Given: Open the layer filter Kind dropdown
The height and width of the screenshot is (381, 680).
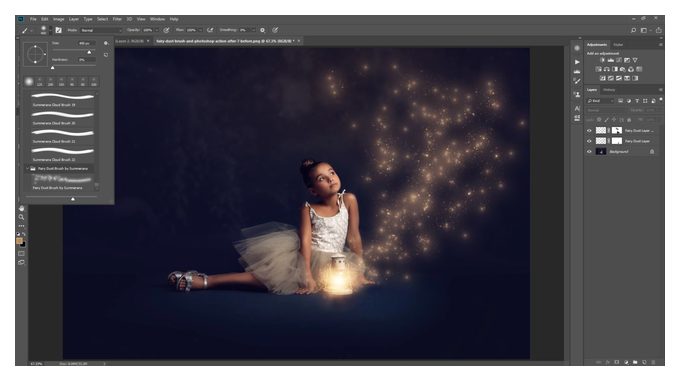Looking at the screenshot, I should (600, 101).
